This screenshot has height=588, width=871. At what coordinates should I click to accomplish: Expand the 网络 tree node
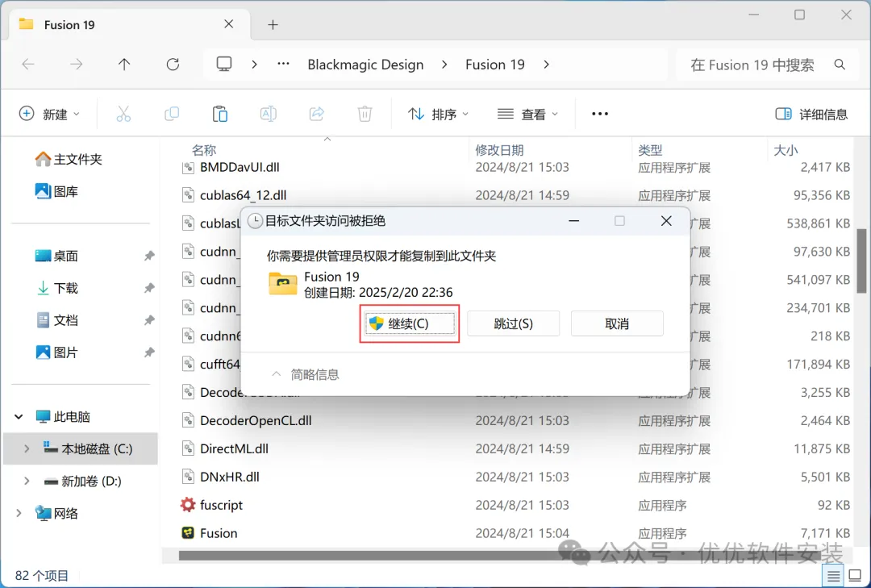point(19,513)
